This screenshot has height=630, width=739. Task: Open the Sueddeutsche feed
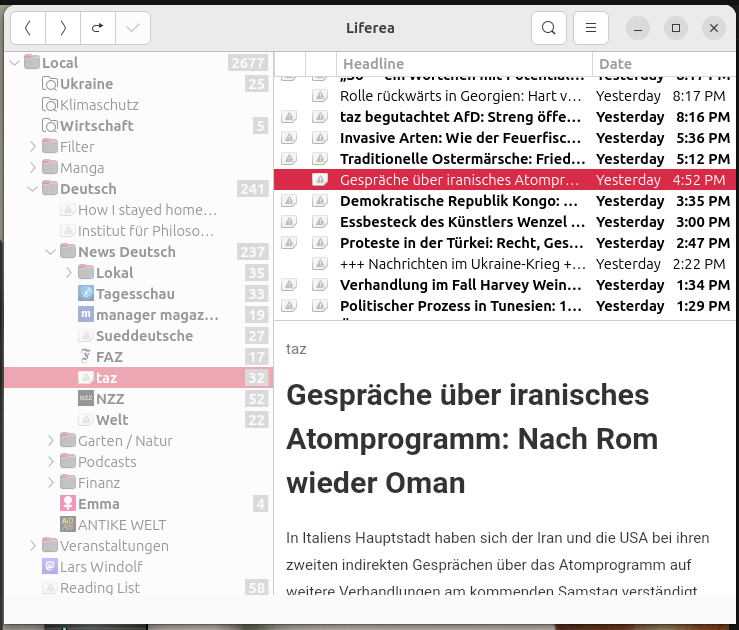point(139,335)
